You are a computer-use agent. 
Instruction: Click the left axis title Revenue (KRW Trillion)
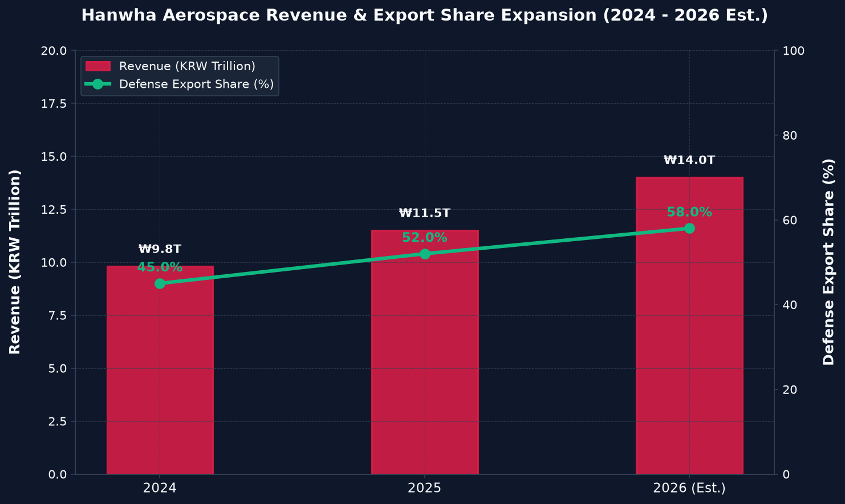click(x=15, y=262)
